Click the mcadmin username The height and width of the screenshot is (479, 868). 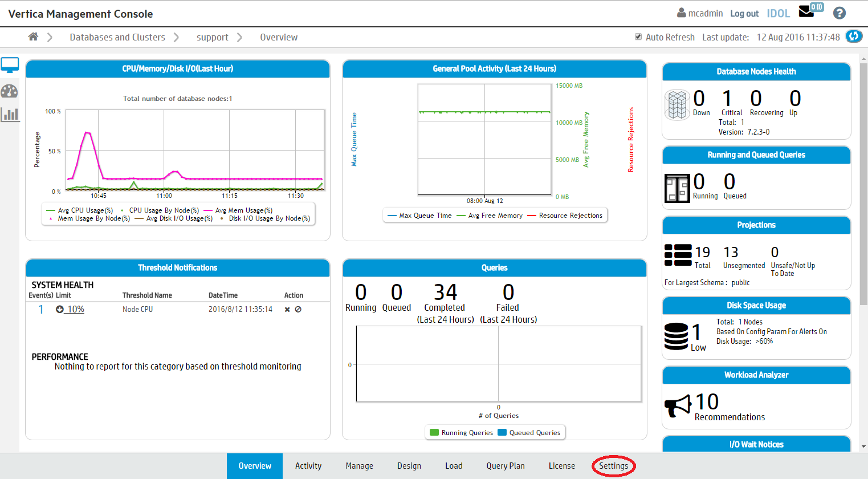(x=706, y=13)
